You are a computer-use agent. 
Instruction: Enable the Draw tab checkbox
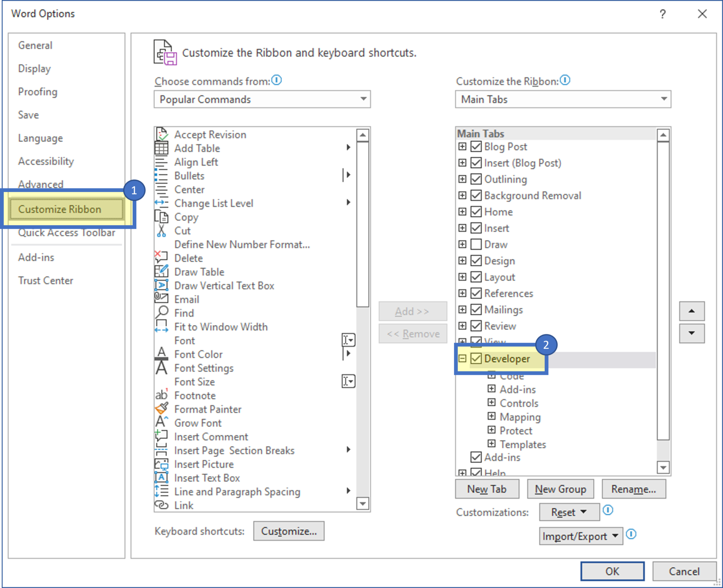click(x=476, y=244)
